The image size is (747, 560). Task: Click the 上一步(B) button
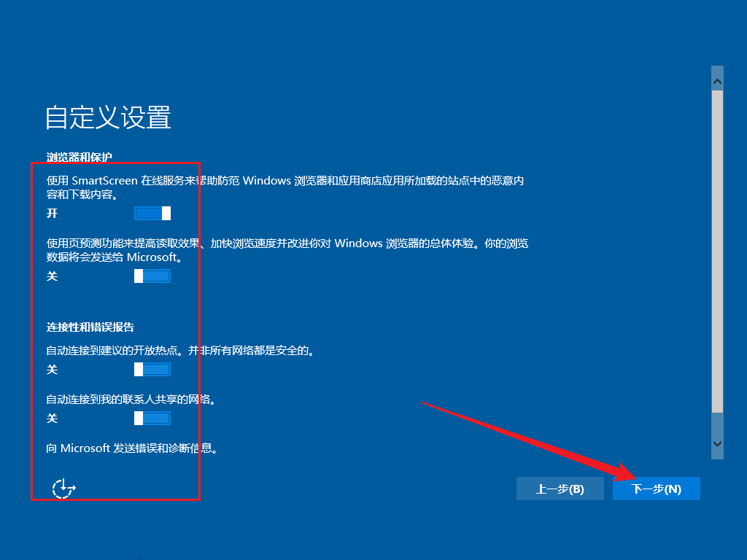560,489
